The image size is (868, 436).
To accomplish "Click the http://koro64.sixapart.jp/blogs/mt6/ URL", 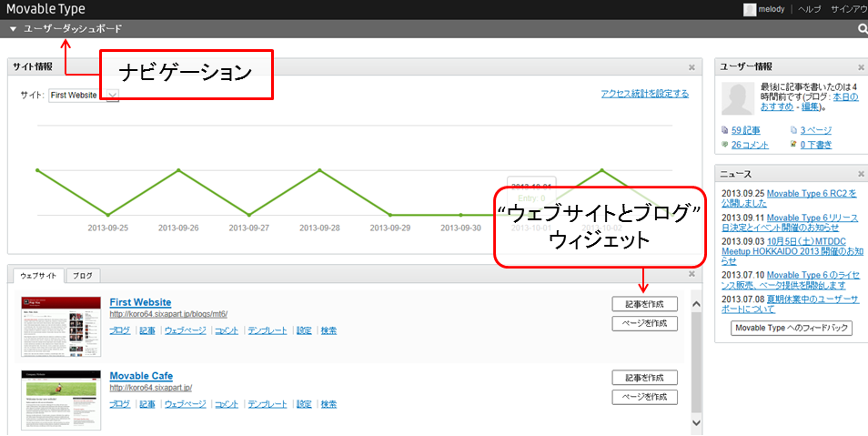I will (x=168, y=314).
